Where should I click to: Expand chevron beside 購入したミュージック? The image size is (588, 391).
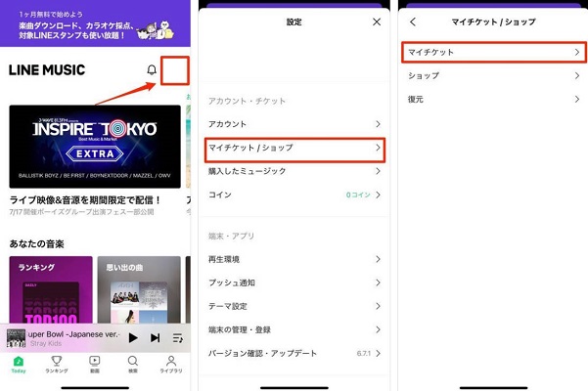378,171
